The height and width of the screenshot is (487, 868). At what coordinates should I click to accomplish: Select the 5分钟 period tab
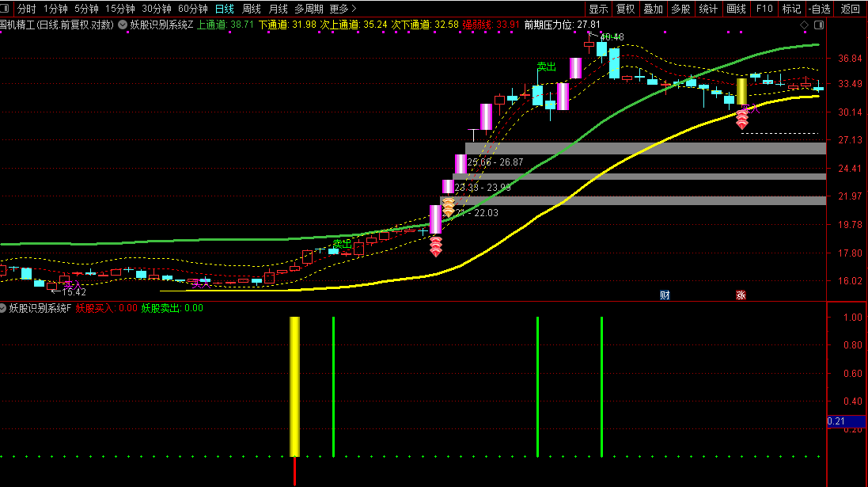coord(86,9)
